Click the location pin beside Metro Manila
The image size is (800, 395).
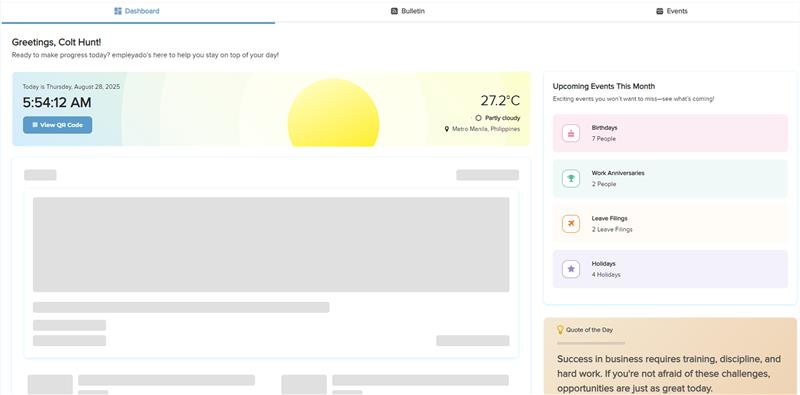click(x=447, y=129)
